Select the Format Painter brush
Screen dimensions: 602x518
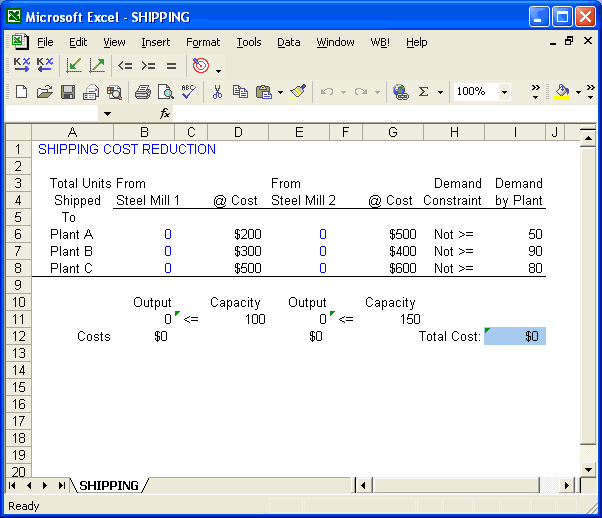(x=298, y=91)
